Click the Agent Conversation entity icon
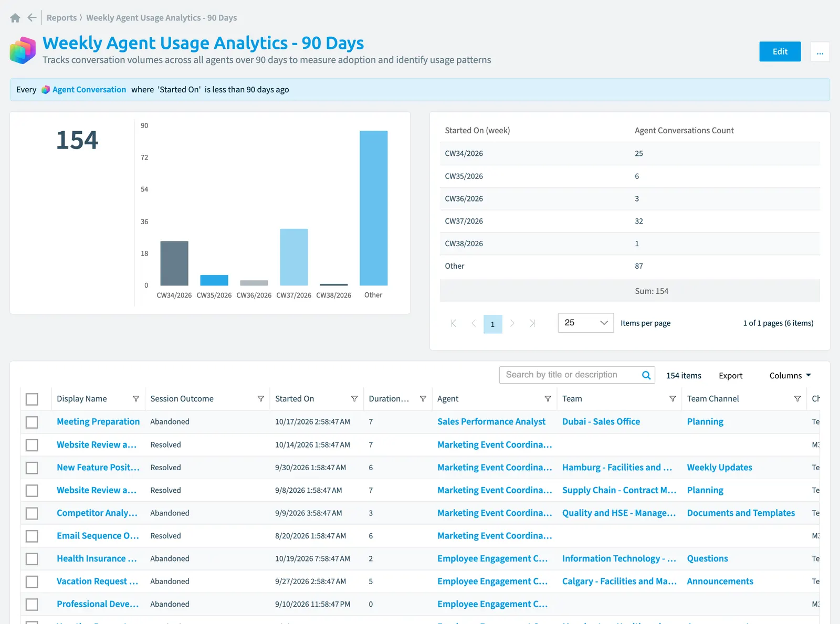Image resolution: width=840 pixels, height=624 pixels. pyautogui.click(x=46, y=90)
